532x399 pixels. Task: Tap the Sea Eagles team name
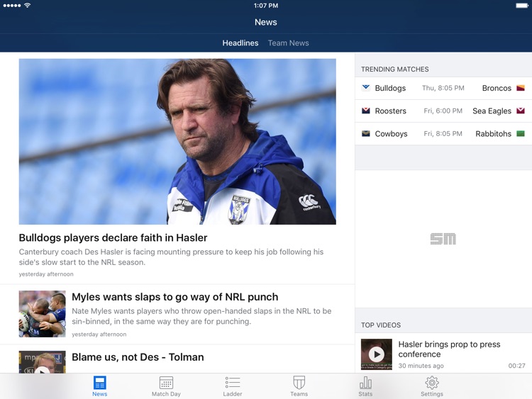[492, 111]
